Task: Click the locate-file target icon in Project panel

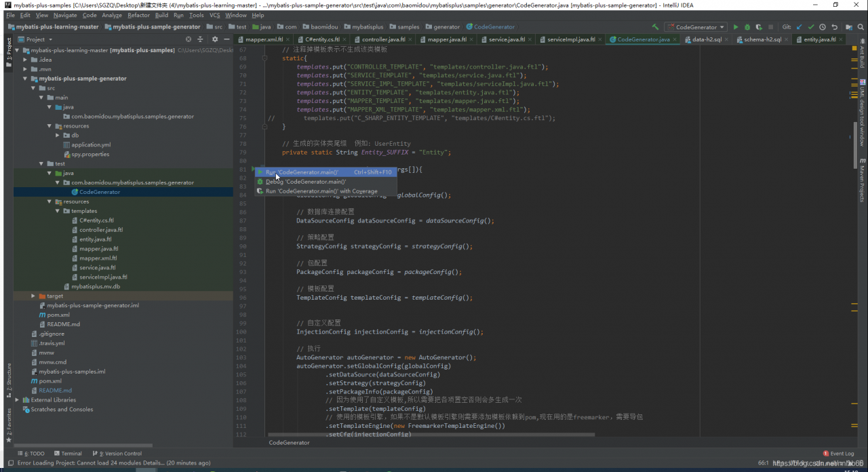Action: (x=189, y=39)
